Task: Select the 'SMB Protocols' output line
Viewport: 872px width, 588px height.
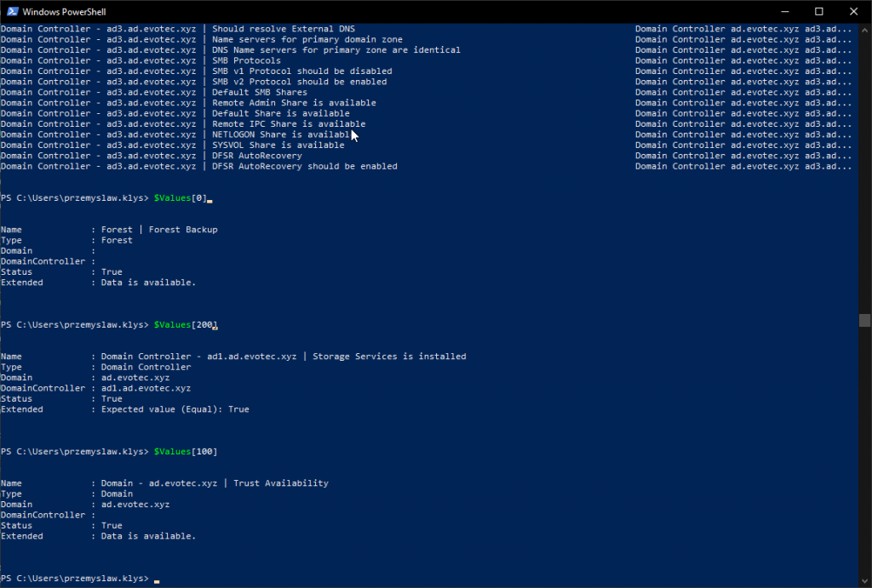Action: tap(247, 60)
